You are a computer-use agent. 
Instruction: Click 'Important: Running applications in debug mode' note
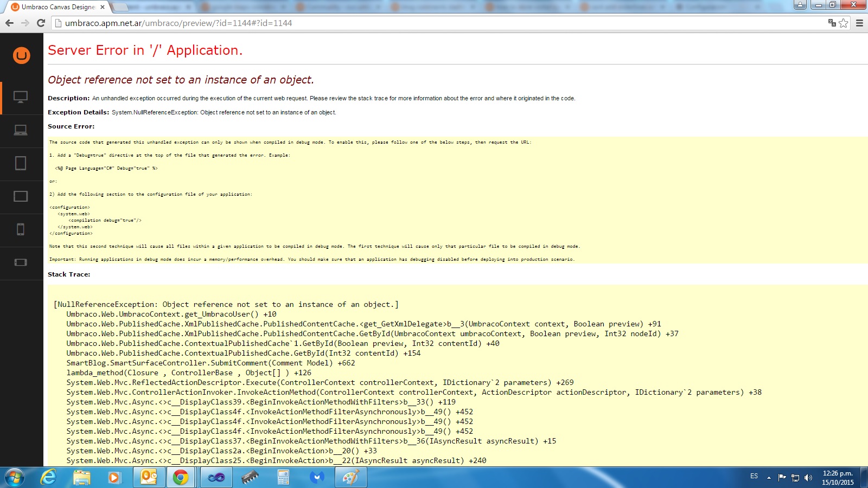tap(312, 259)
